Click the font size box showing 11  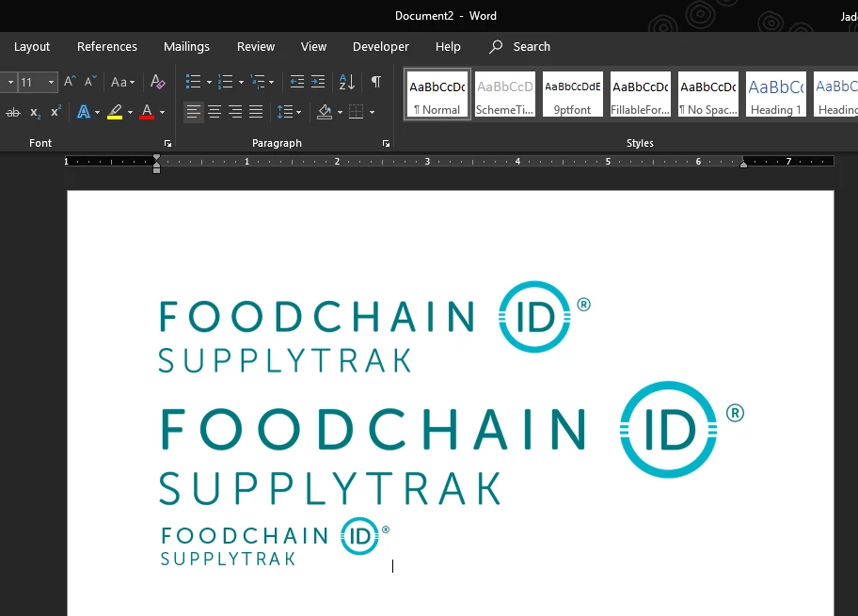(x=32, y=83)
